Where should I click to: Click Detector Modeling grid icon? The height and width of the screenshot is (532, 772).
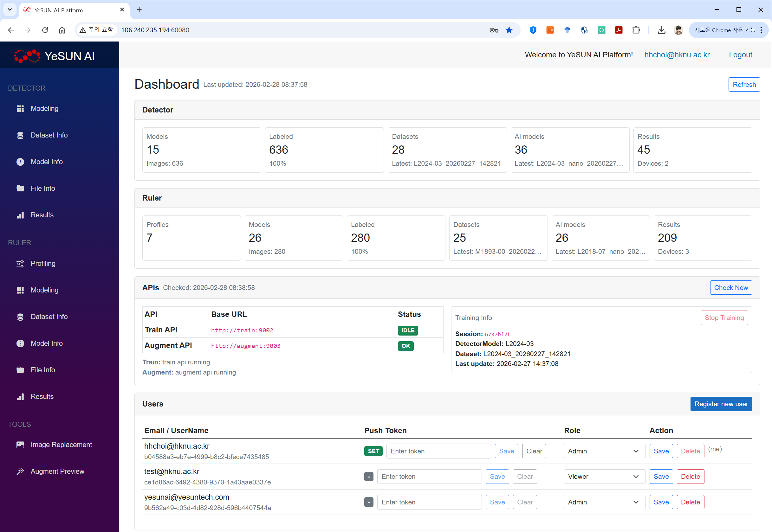tap(20, 109)
